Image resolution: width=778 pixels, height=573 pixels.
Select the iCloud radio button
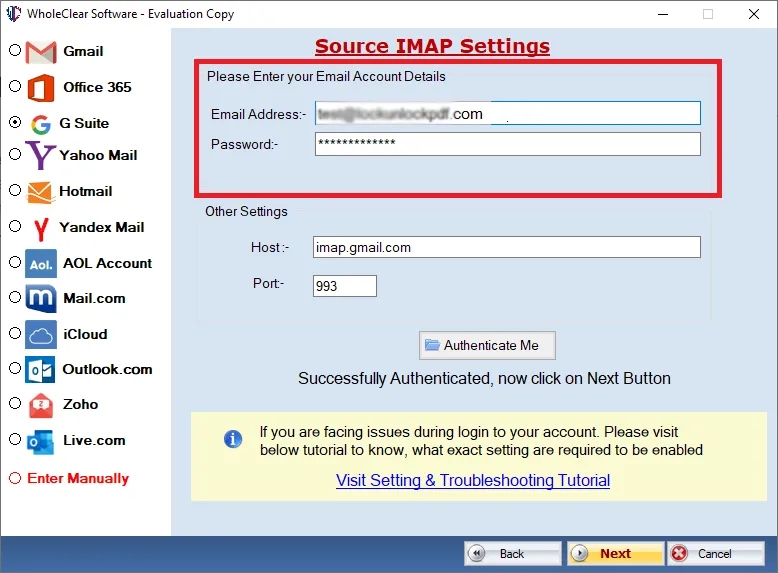(x=15, y=333)
